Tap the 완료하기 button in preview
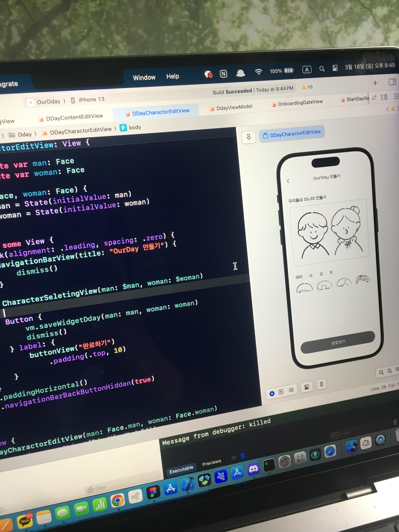 (x=338, y=343)
